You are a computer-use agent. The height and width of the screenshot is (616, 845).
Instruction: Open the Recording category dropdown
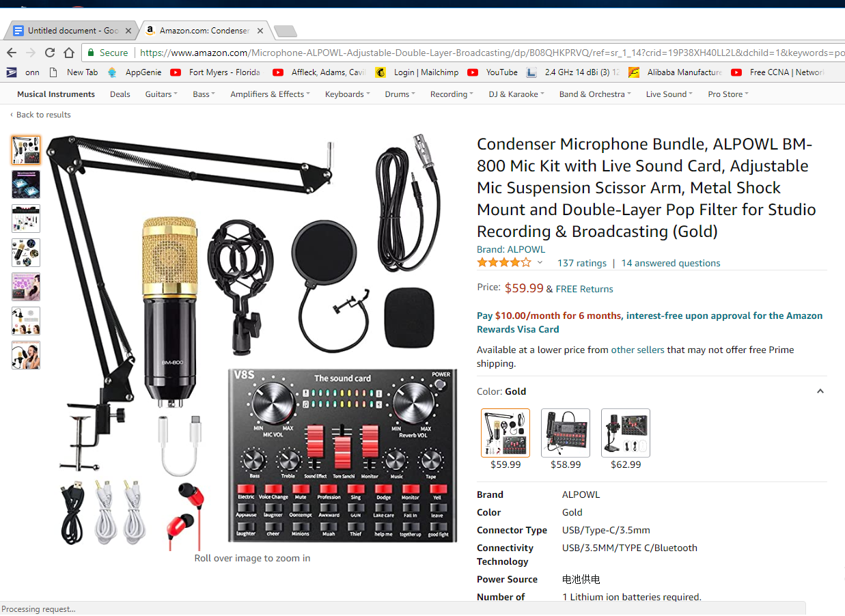coord(452,94)
